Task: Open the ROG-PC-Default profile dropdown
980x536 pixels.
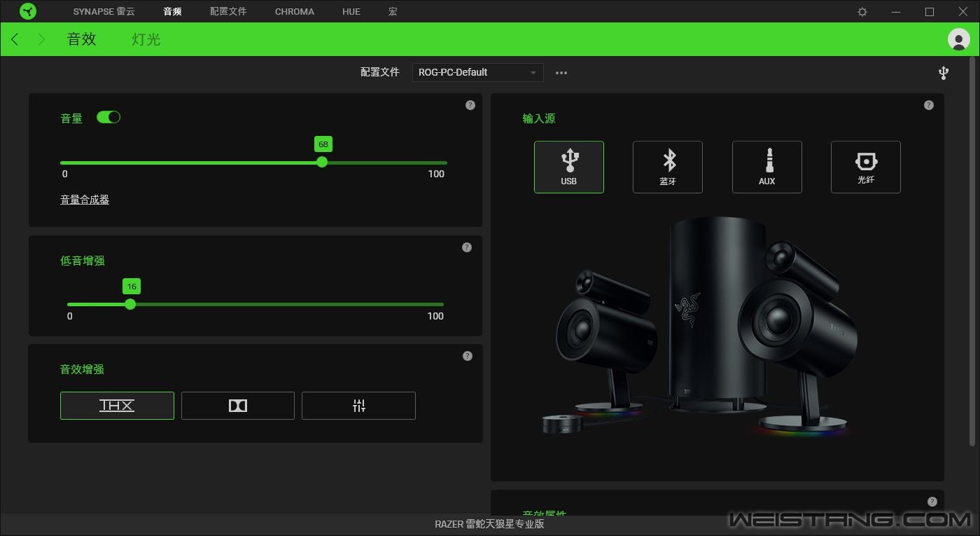Action: (x=478, y=72)
